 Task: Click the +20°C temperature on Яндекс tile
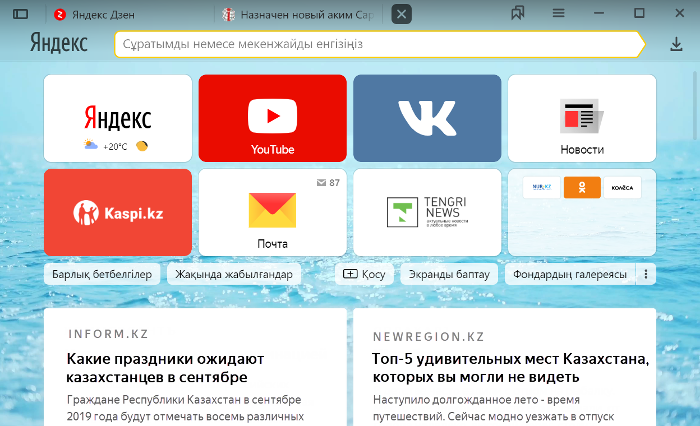click(x=115, y=146)
